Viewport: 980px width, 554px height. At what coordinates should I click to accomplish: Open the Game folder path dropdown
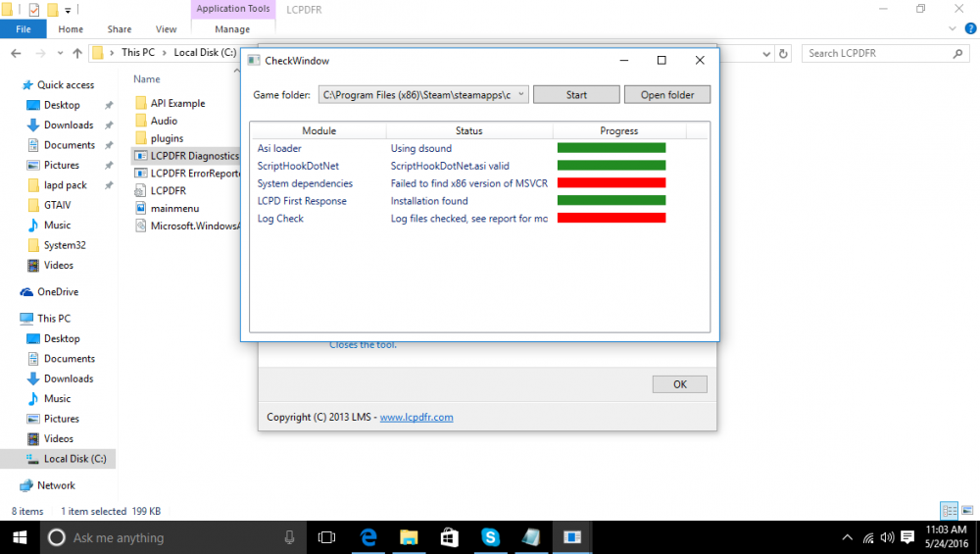(520, 94)
